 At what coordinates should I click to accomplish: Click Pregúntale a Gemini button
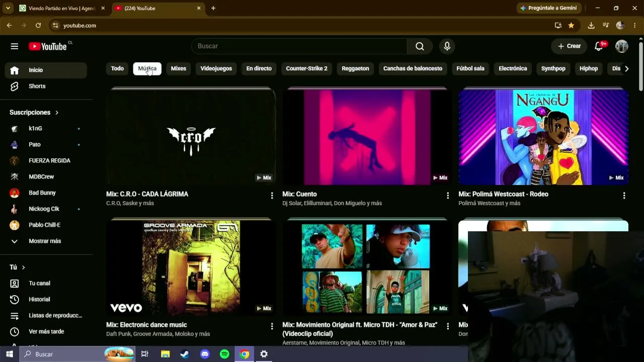549,8
